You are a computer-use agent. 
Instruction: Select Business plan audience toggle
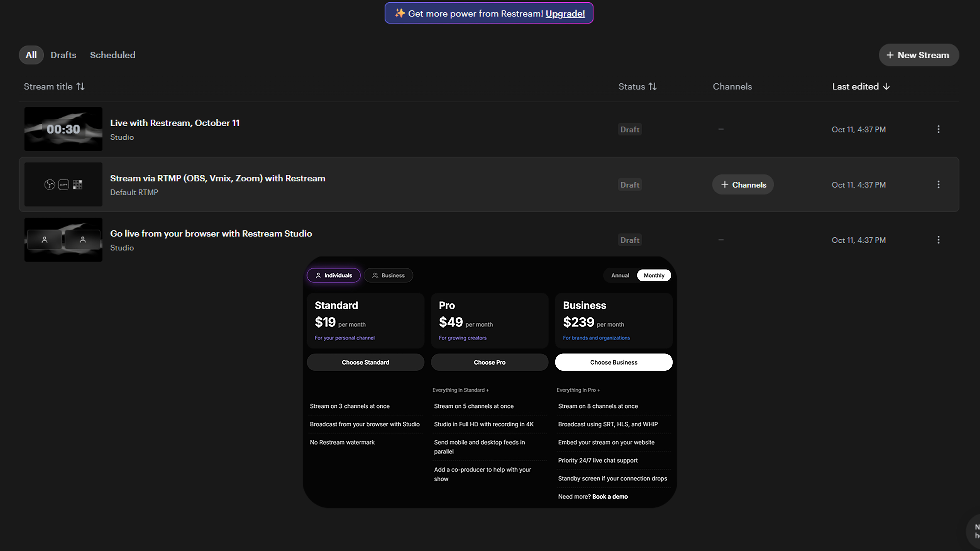click(x=388, y=275)
